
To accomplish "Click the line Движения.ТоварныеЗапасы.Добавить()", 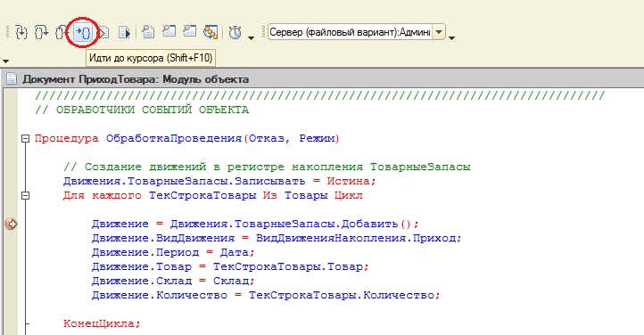I will 255,224.
